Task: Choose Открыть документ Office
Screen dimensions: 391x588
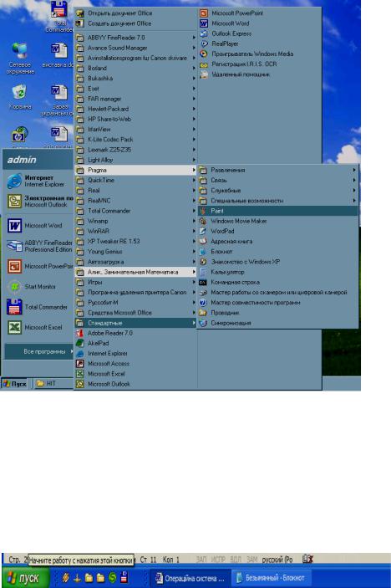Action: pos(135,13)
